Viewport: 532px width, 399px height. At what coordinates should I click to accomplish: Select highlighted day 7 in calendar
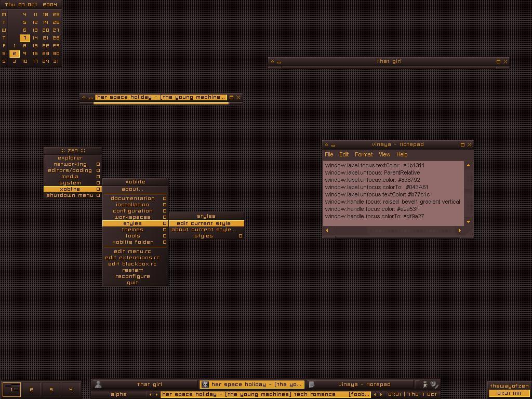coord(25,38)
